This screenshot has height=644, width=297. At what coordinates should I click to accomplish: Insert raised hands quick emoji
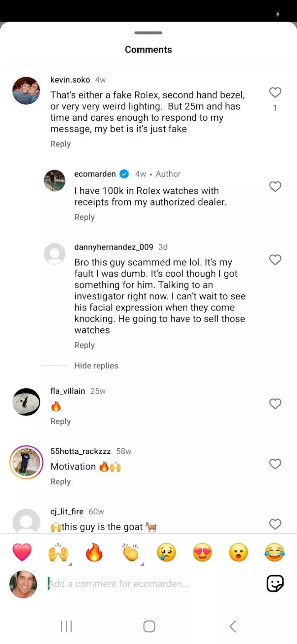click(x=58, y=552)
